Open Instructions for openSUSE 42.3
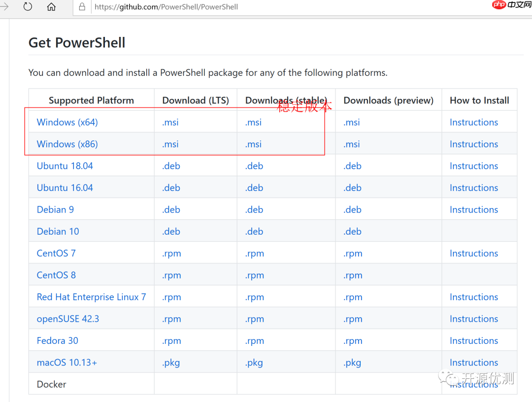This screenshot has width=532, height=402. pyautogui.click(x=473, y=319)
